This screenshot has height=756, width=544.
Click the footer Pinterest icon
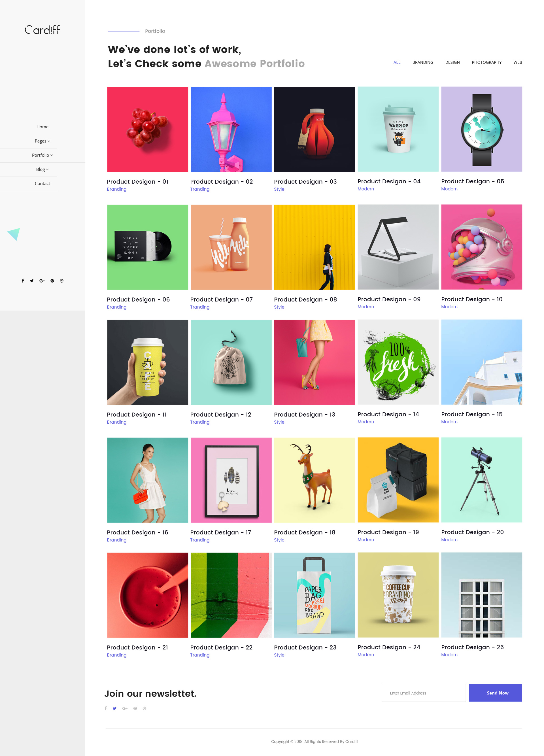(x=135, y=708)
